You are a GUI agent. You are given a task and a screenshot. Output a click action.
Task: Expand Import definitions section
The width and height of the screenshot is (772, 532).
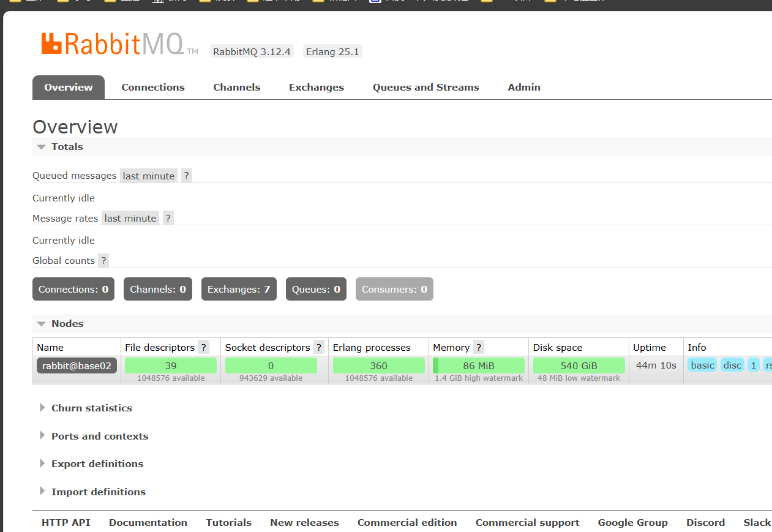[92, 492]
